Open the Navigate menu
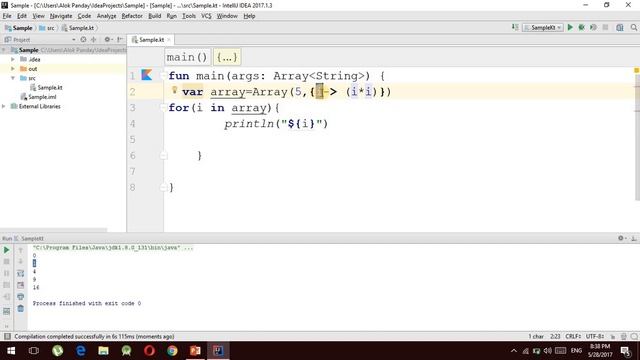The image size is (640, 360). pyautogui.click(x=61, y=16)
